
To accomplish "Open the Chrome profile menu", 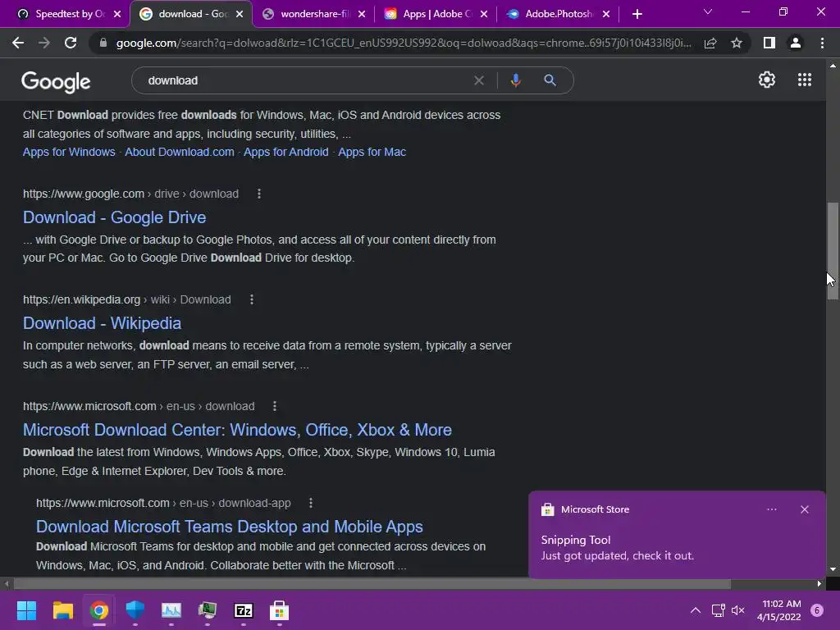I will tap(796, 43).
